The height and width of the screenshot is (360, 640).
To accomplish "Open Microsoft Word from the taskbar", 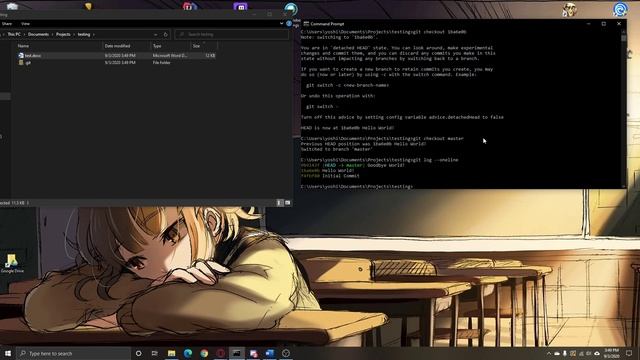I will tap(270, 353).
